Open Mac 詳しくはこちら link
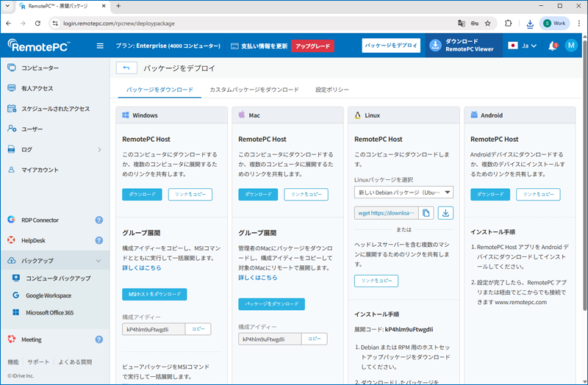This screenshot has height=385, width=588. [258, 278]
